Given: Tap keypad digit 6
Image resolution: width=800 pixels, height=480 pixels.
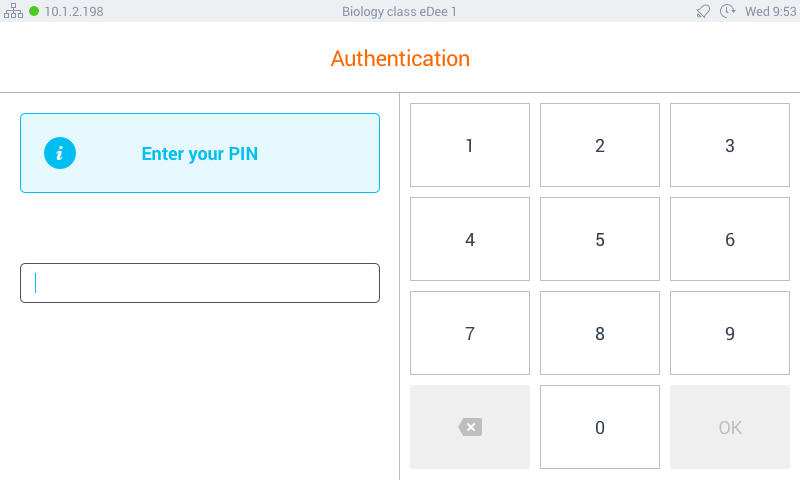Looking at the screenshot, I should click(730, 239).
